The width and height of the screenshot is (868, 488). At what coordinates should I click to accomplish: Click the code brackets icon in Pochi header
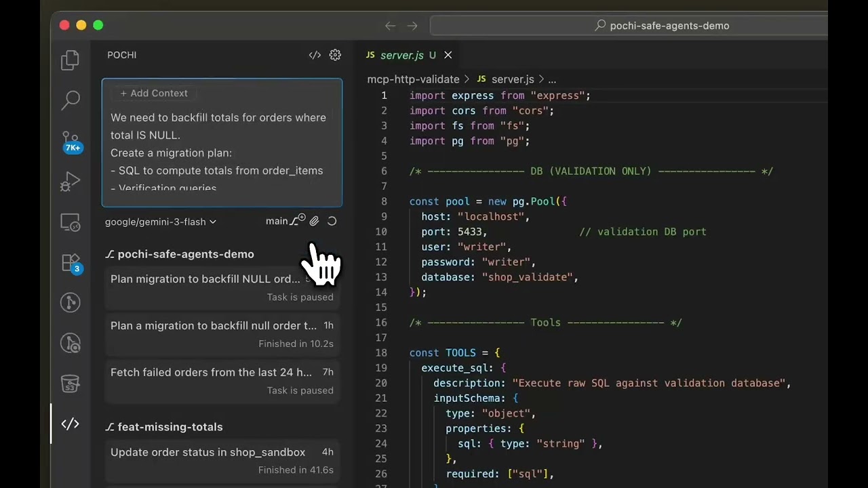(315, 55)
